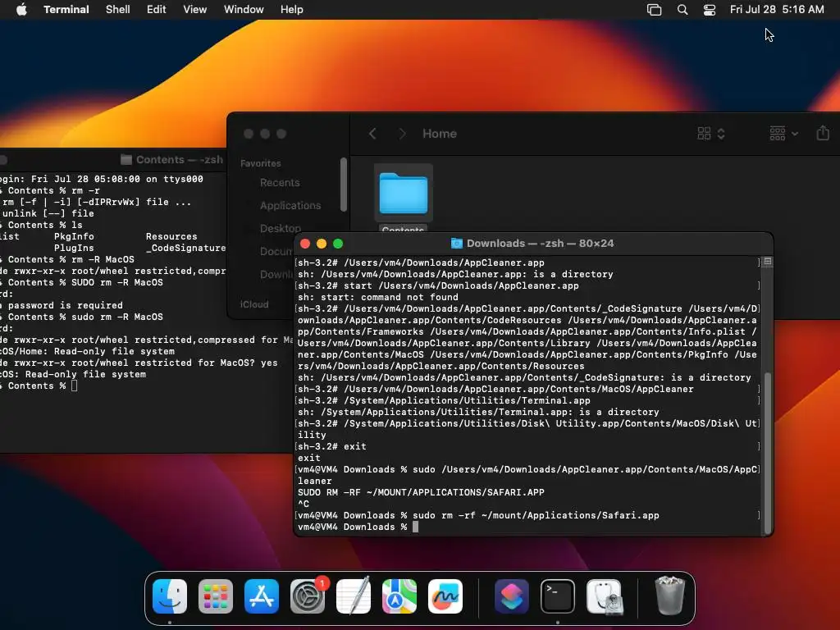Screen dimensions: 840x630
Task: Open Terminal from the Dock
Action: tap(558, 596)
